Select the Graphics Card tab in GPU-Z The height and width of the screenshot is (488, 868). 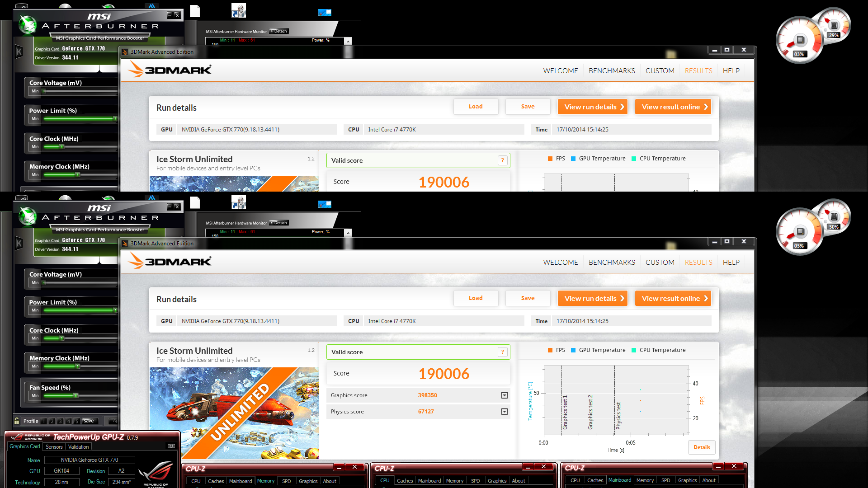pyautogui.click(x=25, y=446)
